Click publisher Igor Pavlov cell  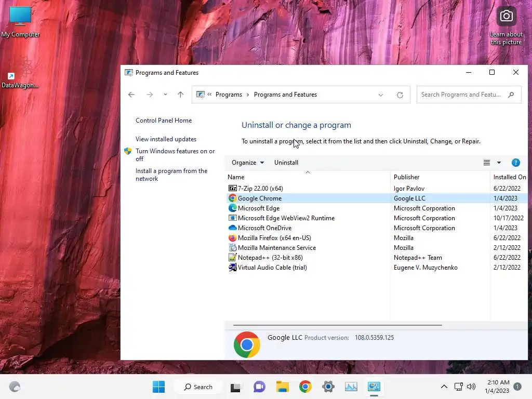pos(409,188)
